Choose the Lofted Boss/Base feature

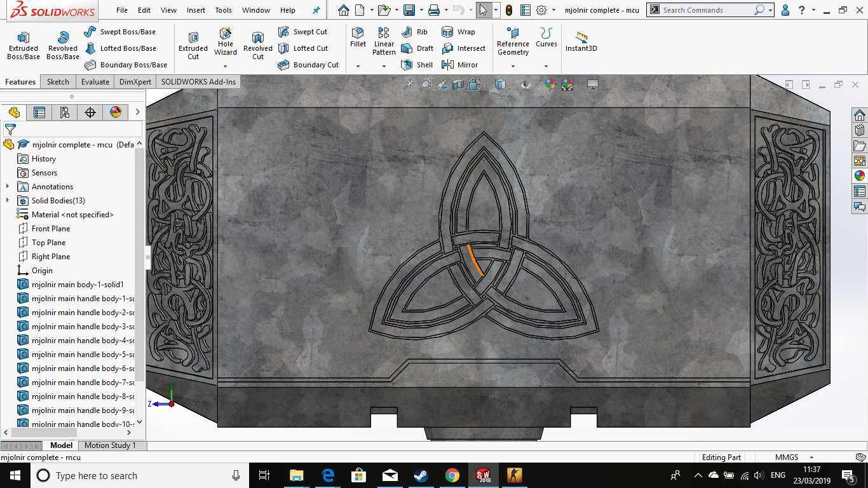119,48
